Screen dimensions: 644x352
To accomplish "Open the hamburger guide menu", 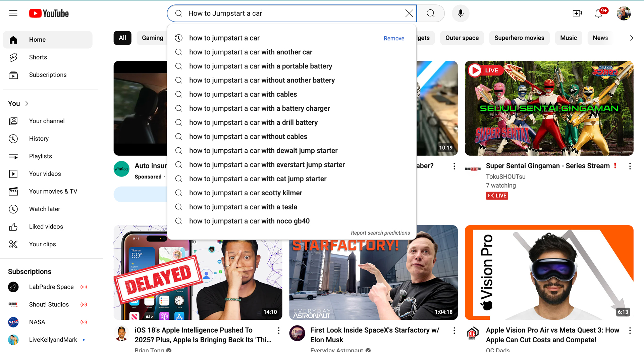I will tap(13, 13).
